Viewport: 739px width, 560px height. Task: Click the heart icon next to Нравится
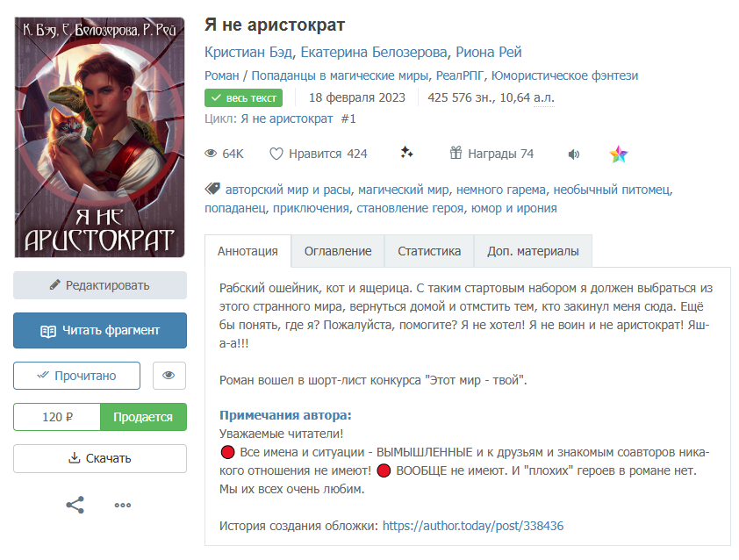coord(276,154)
